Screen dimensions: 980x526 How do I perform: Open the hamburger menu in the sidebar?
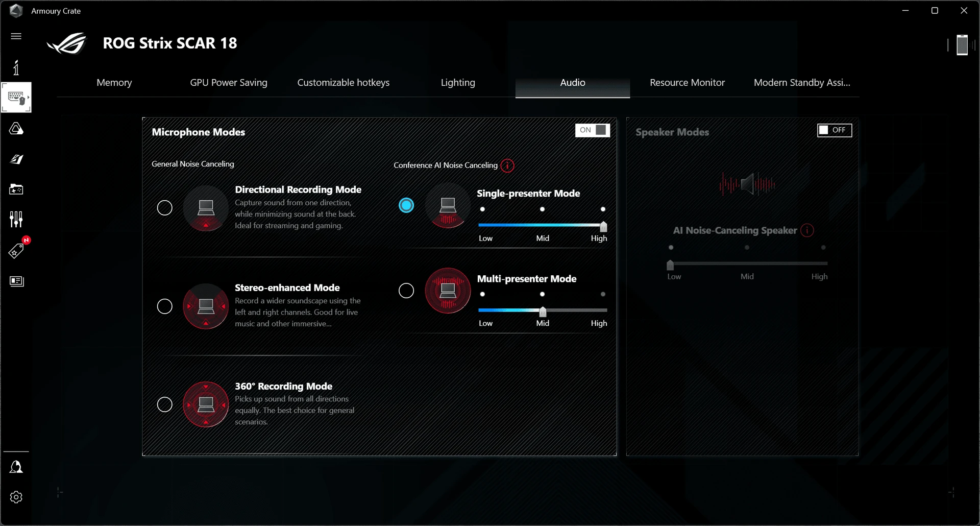tap(16, 36)
